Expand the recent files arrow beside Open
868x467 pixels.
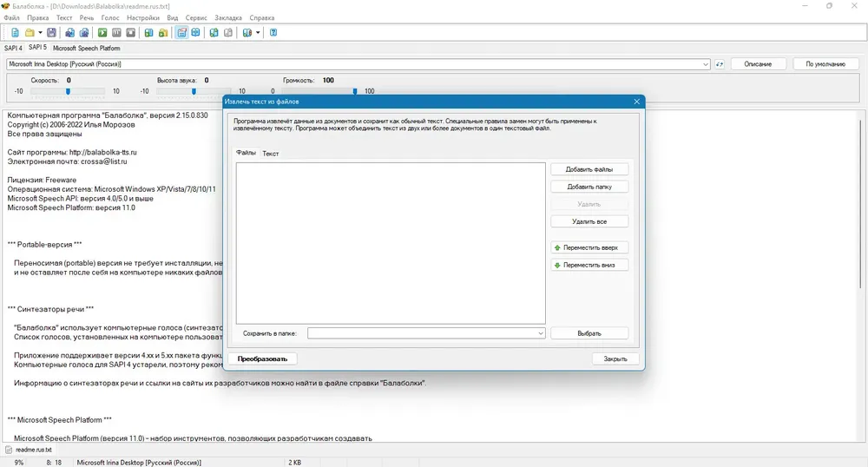click(x=40, y=33)
